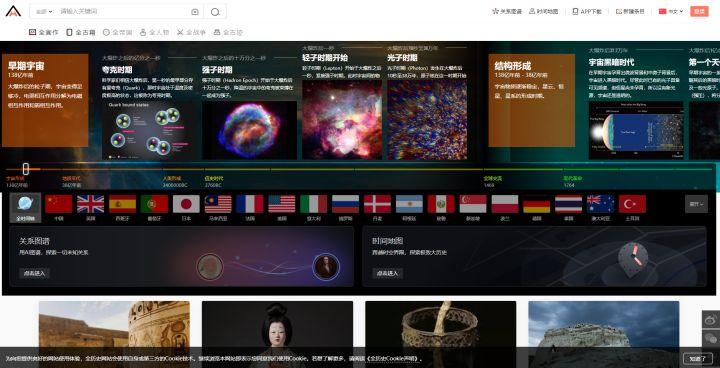Open the 全古籍 tab

[81, 32]
